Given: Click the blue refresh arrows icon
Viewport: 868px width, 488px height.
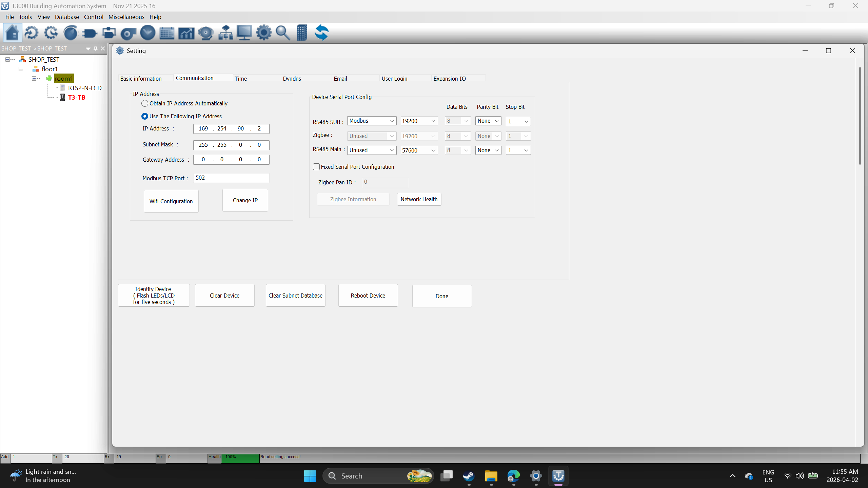Looking at the screenshot, I should (321, 33).
